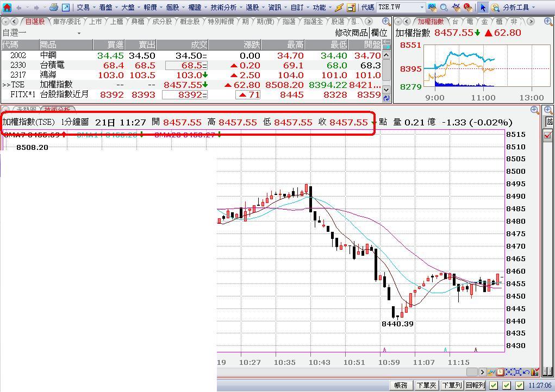
Task: Click the back arrow navigation icon
Action: [x=19, y=8]
